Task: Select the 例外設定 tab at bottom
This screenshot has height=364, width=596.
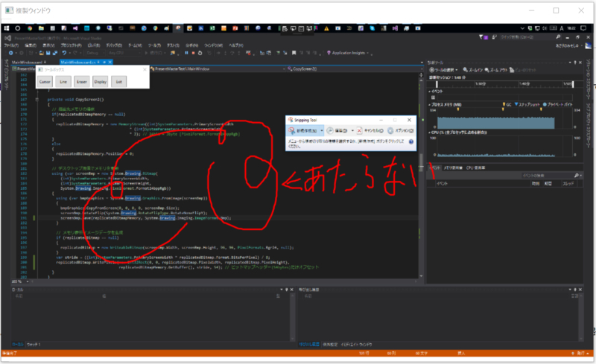Action: 330,344
